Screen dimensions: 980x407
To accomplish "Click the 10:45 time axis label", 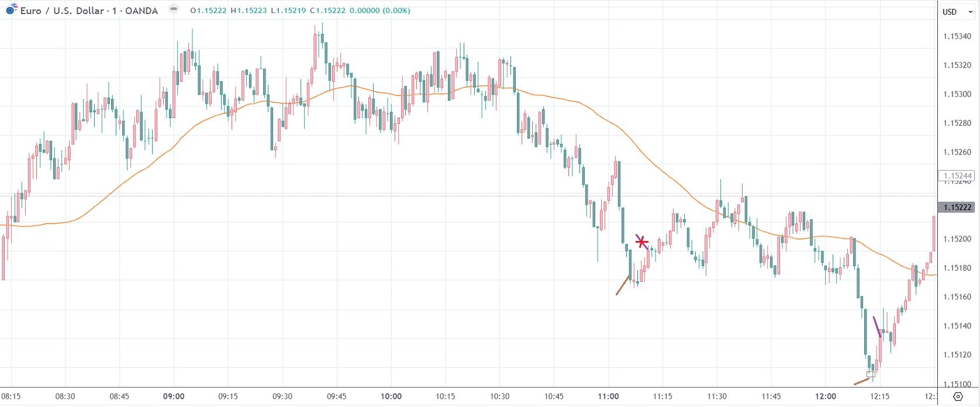I will (554, 396).
